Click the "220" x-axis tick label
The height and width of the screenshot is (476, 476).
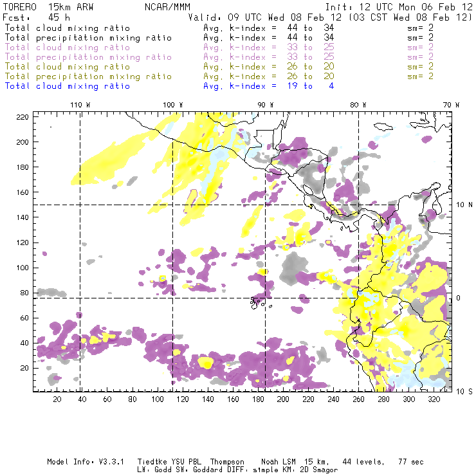click(x=308, y=399)
